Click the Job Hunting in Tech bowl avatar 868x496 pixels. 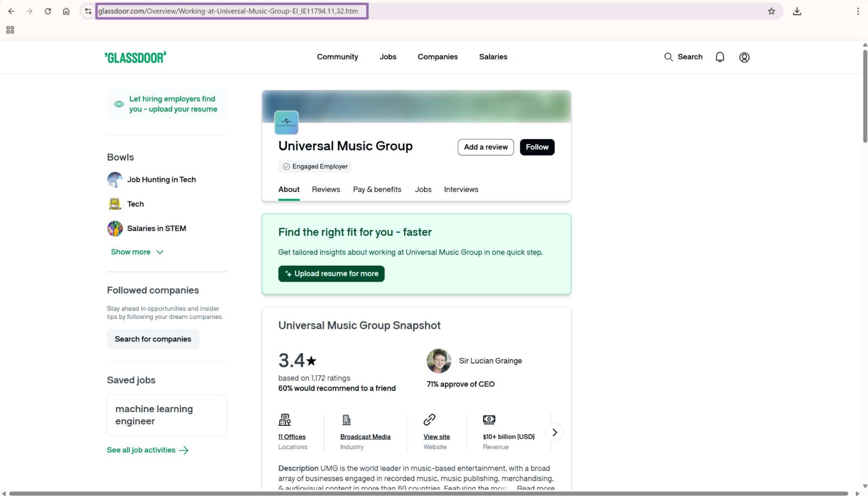115,180
